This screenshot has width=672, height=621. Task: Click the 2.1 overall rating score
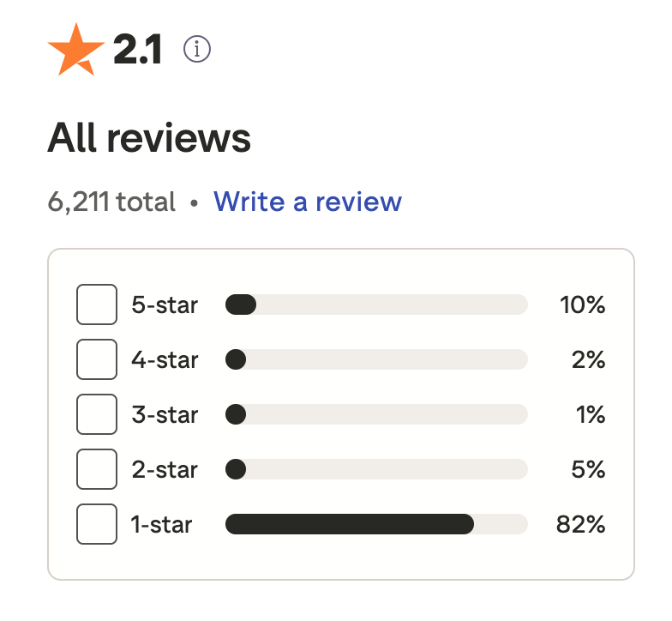pos(137,51)
